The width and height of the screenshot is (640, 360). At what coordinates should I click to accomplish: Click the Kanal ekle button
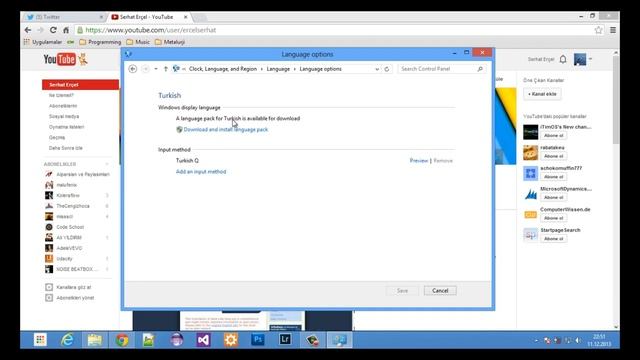coord(542,94)
